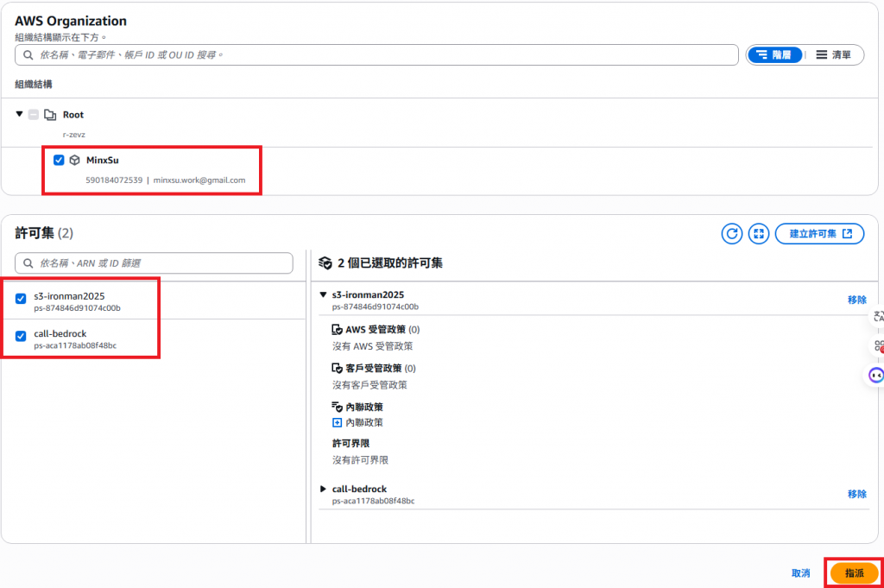
Task: Click the Assign (指派) button
Action: (854, 573)
